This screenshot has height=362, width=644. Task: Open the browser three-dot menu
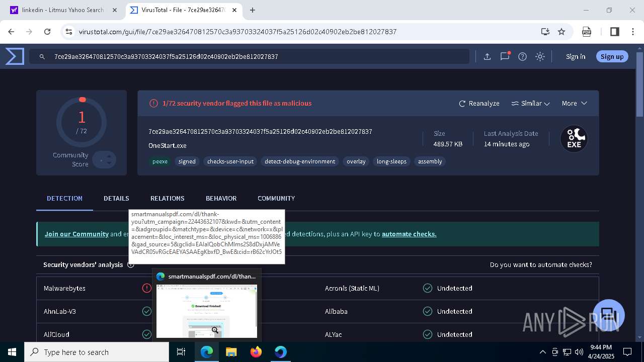(x=633, y=32)
